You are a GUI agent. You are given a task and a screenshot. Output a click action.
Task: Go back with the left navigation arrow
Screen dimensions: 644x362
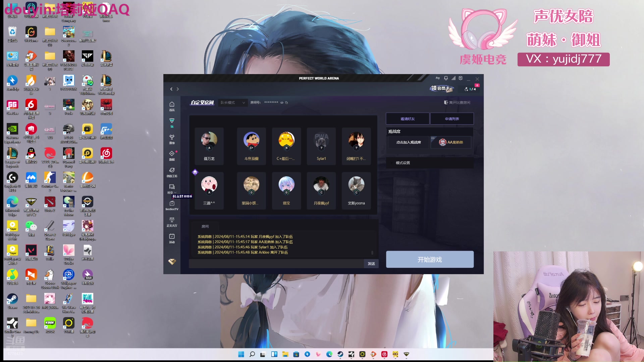(171, 89)
